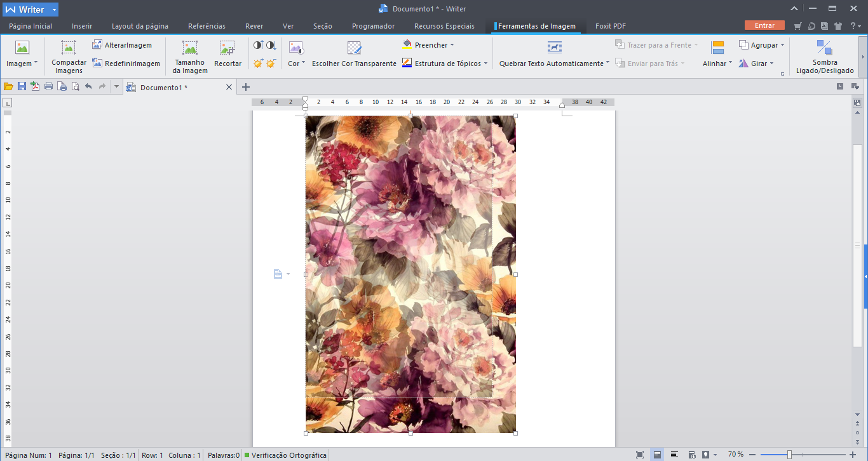Adjust the zoom slider handle
Screen dimensions: 868x461
pyautogui.click(x=789, y=455)
